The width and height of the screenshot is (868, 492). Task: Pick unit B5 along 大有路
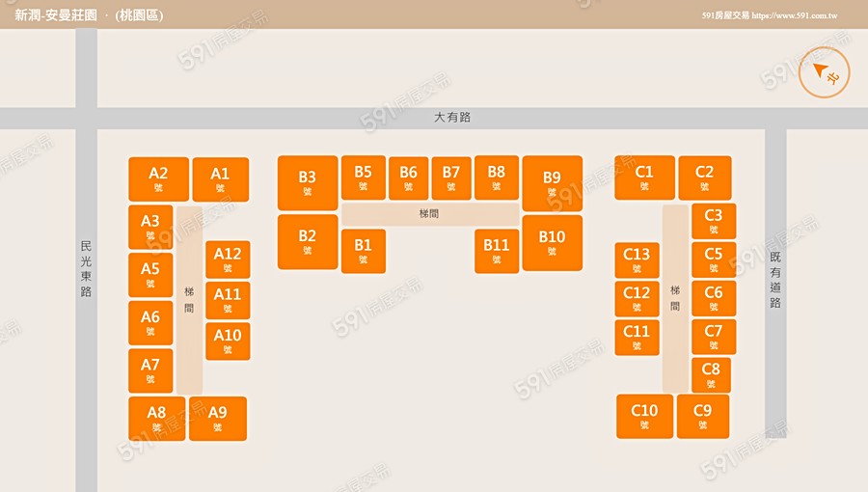[x=363, y=178]
